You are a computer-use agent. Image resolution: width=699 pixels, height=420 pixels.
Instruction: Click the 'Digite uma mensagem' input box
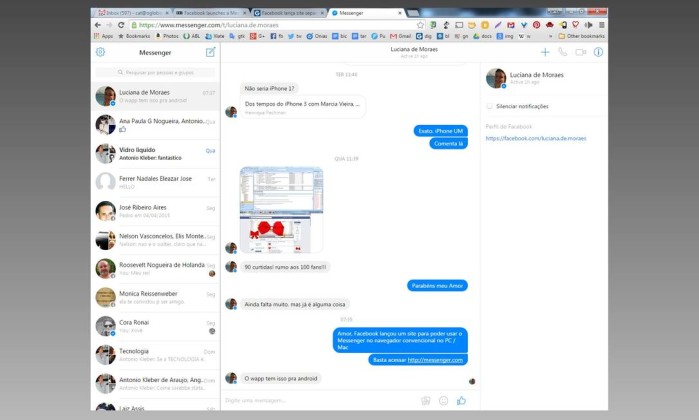tap(321, 400)
